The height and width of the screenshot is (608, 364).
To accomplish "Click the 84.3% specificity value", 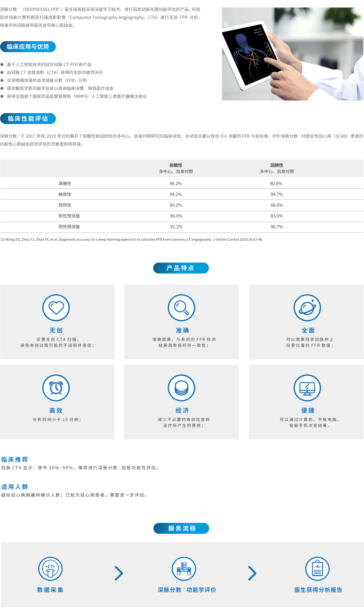I will click(176, 205).
